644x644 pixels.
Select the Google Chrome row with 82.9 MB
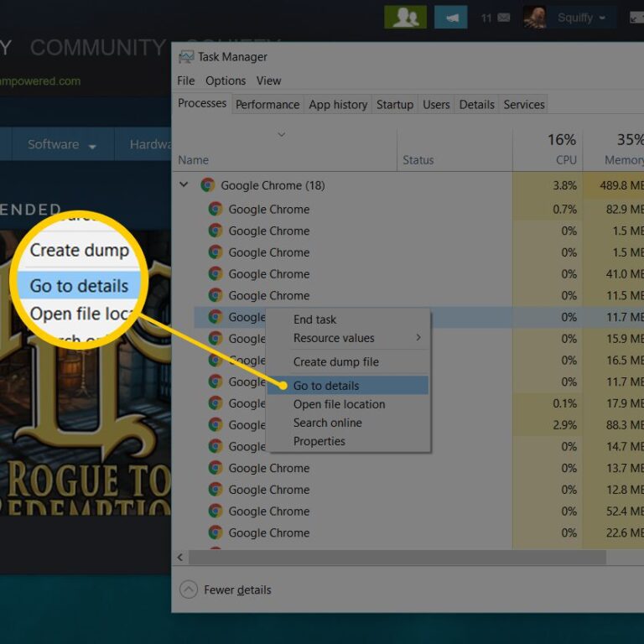click(x=419, y=209)
